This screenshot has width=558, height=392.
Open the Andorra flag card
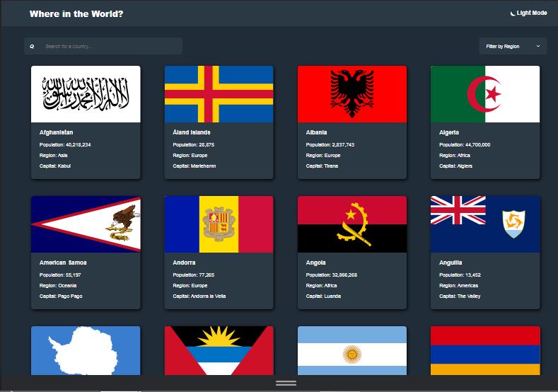point(219,224)
